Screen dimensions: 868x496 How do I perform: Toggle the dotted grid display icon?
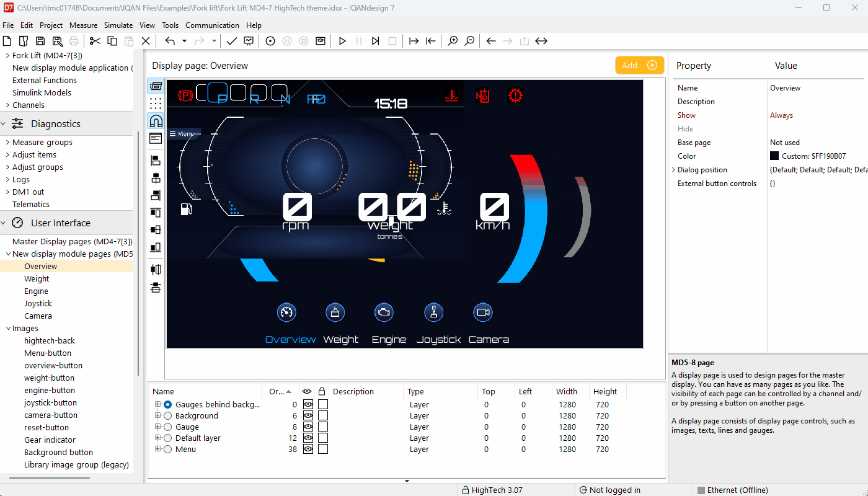pyautogui.click(x=156, y=104)
